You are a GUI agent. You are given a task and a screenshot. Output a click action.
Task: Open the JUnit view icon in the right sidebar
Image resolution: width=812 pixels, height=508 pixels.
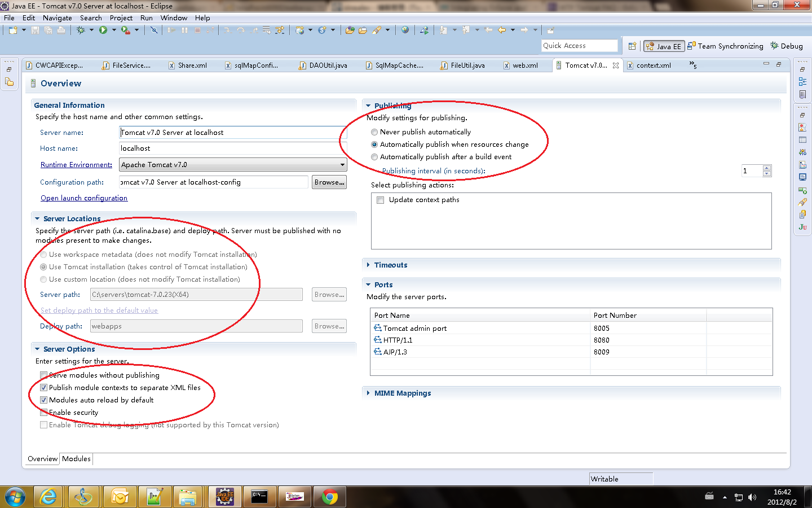coord(802,226)
